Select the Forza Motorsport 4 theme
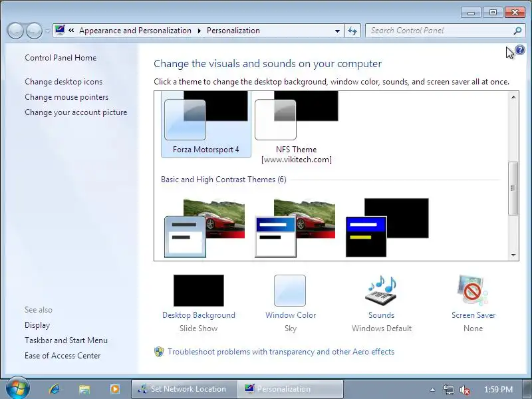Image resolution: width=532 pixels, height=399 pixels. [x=206, y=124]
